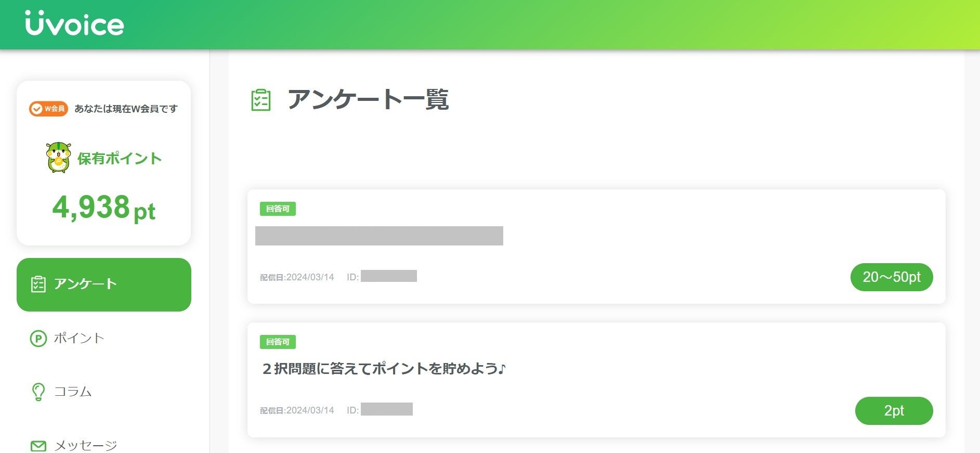Click the 回答可 label on the top survey card

pyautogui.click(x=277, y=209)
